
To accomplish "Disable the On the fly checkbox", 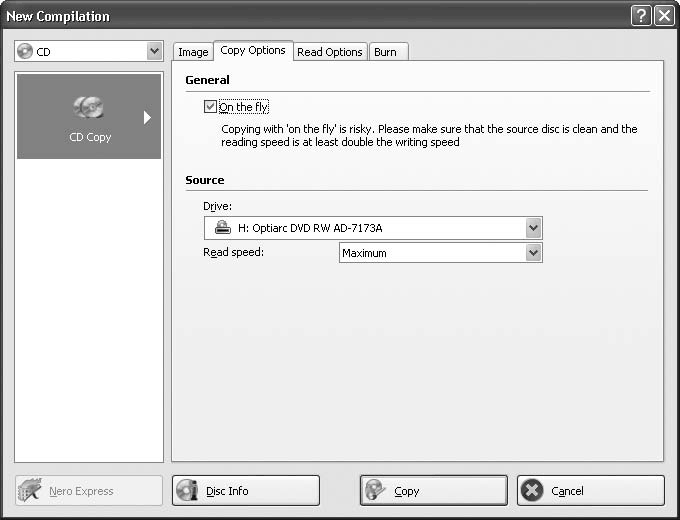I will [x=210, y=107].
